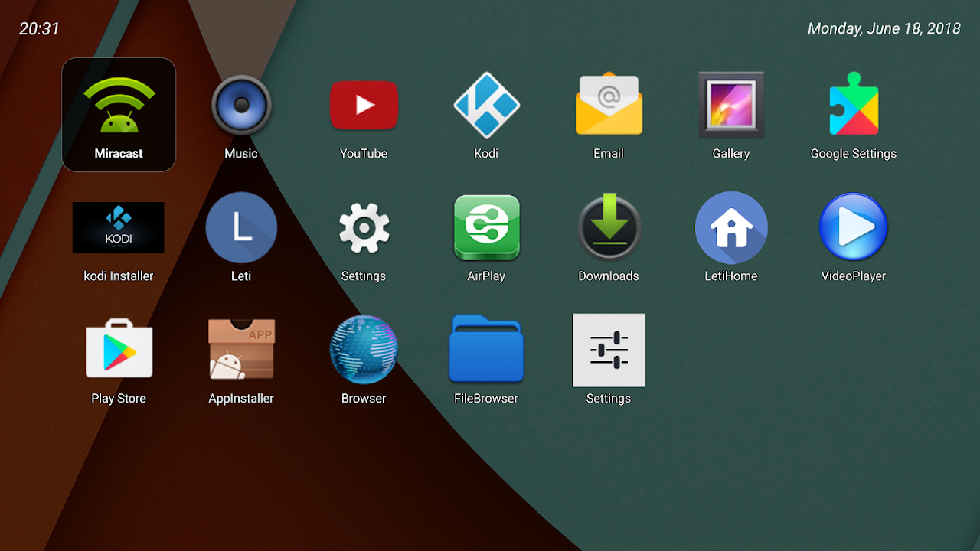Open the Downloads app
Screen dimensions: 980x551
coord(609,227)
